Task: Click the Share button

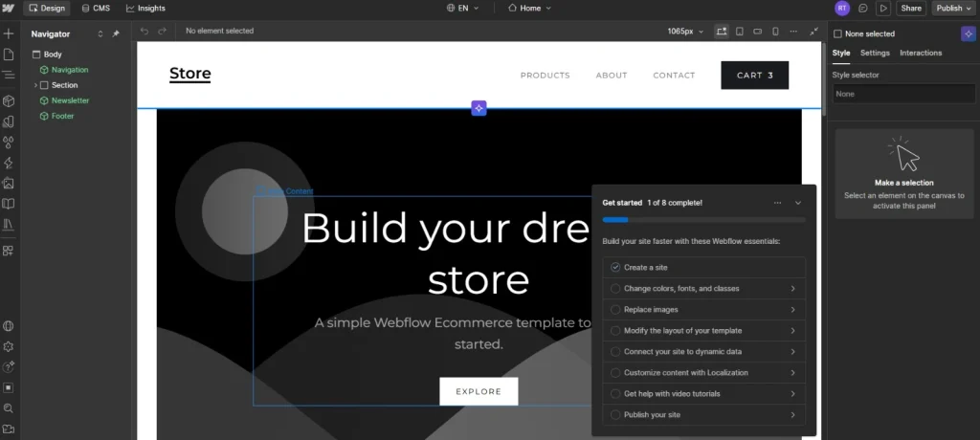Action: tap(911, 8)
